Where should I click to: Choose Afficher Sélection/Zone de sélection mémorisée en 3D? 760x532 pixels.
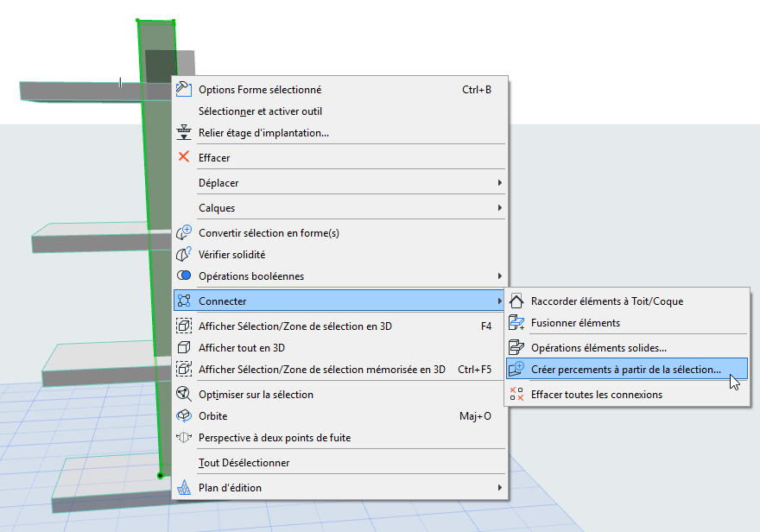[x=340, y=369]
